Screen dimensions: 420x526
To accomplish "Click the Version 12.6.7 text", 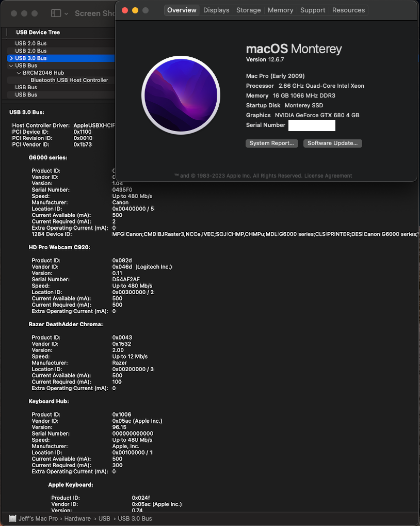I will (x=265, y=60).
